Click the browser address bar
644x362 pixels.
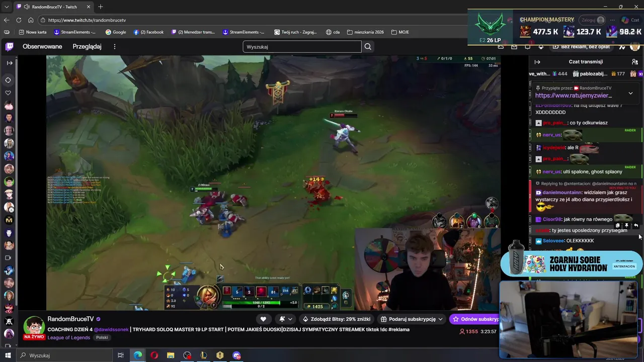tap(252, 20)
